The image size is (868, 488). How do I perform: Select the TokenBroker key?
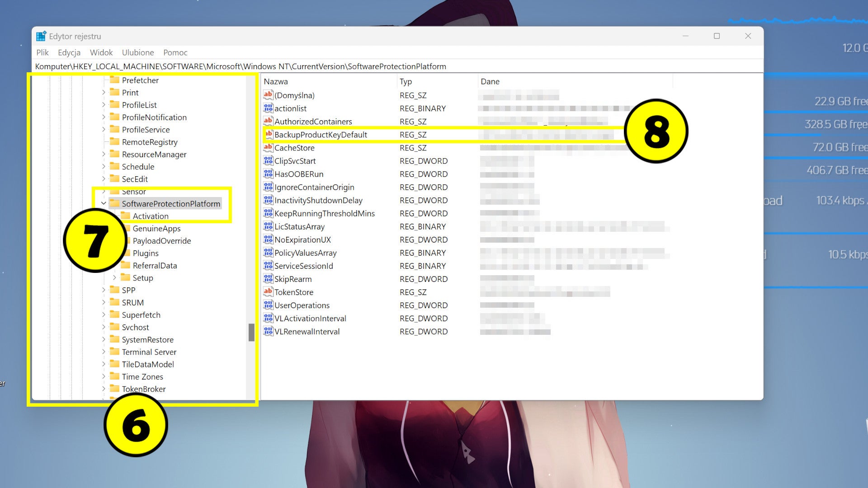(x=144, y=389)
